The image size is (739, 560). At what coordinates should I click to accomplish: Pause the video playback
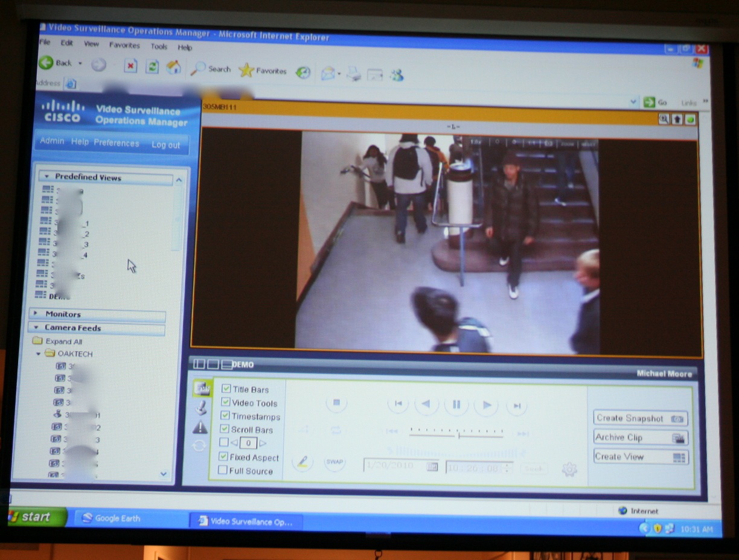[456, 405]
